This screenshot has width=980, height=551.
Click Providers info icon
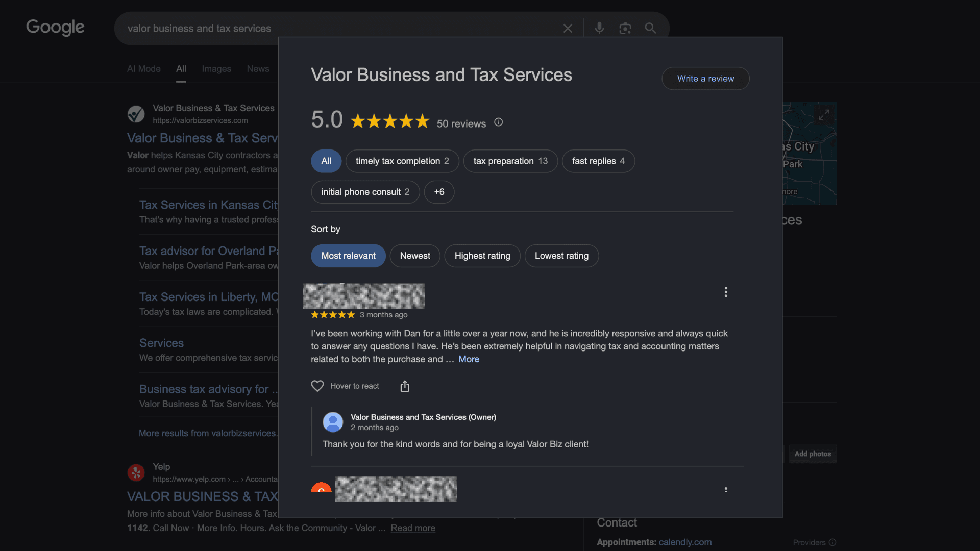pyautogui.click(x=832, y=542)
